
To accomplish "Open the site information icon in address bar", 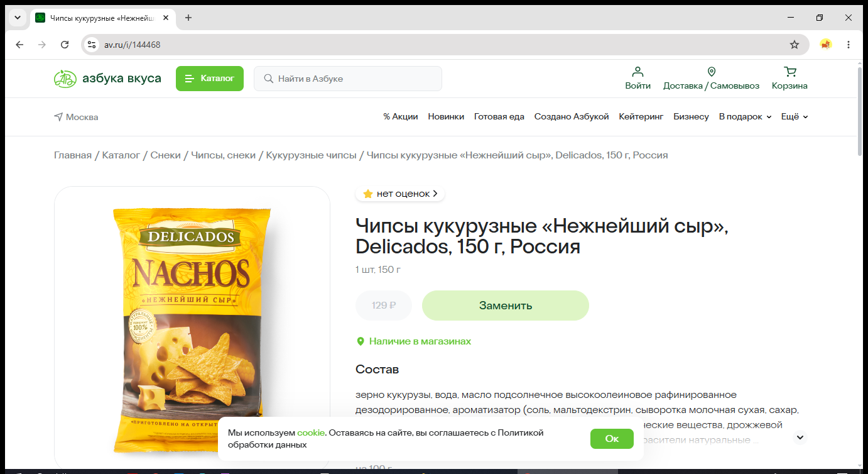I will tap(92, 45).
